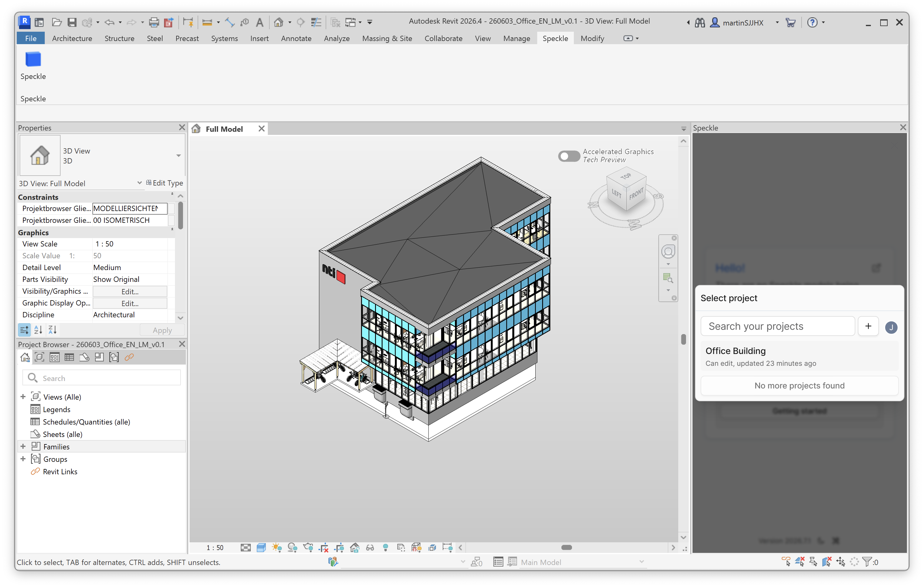Viewport: 924px width, 588px height.
Task: Click the Default 3D View house icon in toolbar
Action: [279, 22]
